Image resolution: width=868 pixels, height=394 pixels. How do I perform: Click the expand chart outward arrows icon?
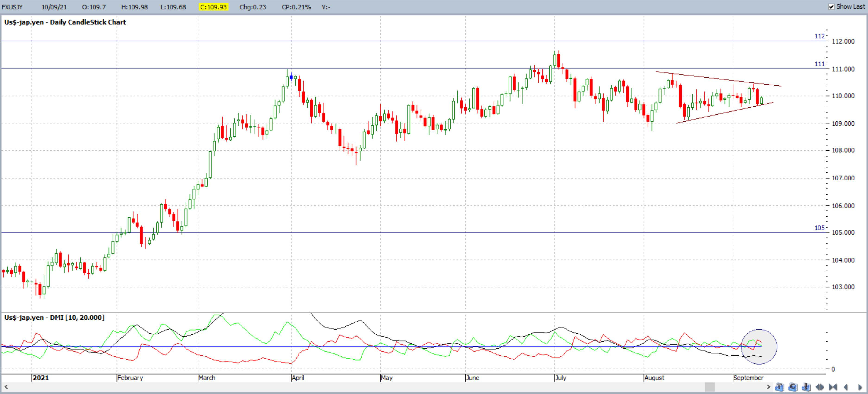pyautogui.click(x=819, y=387)
